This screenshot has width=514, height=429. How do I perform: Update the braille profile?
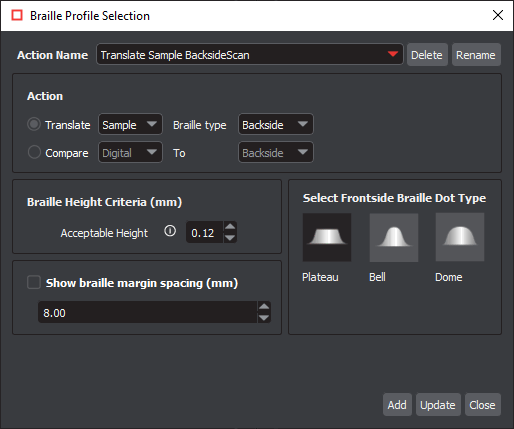[438, 405]
